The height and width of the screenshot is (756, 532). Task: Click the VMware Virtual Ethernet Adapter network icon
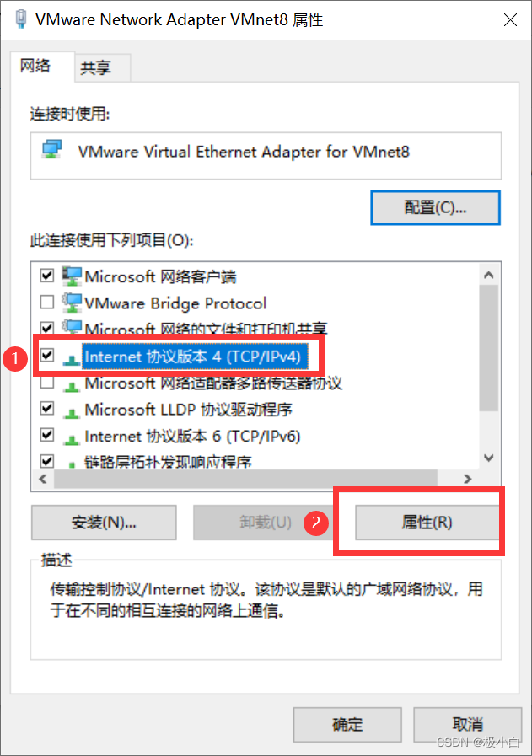[x=51, y=150]
